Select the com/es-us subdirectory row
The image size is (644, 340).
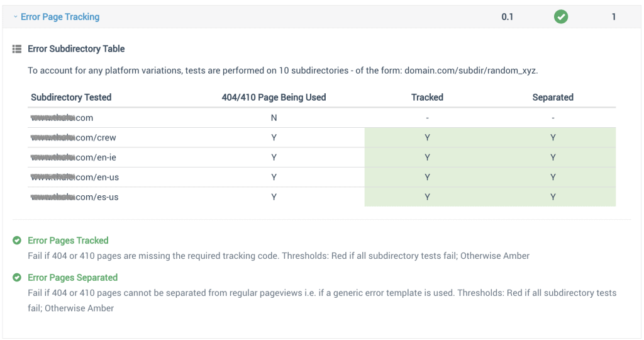321,197
